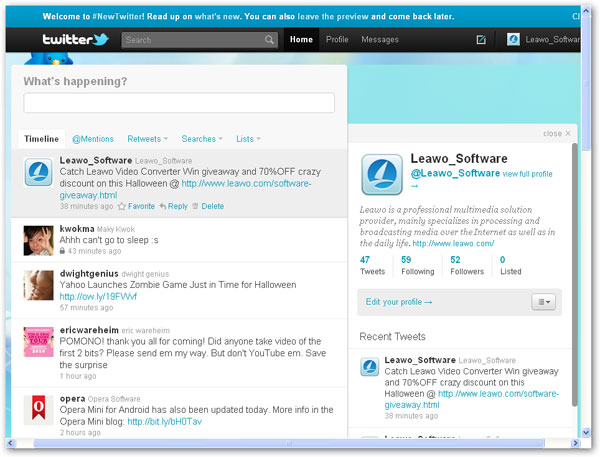Close the profile side panel
Viewport: 600px width, 457px height.
coord(557,134)
